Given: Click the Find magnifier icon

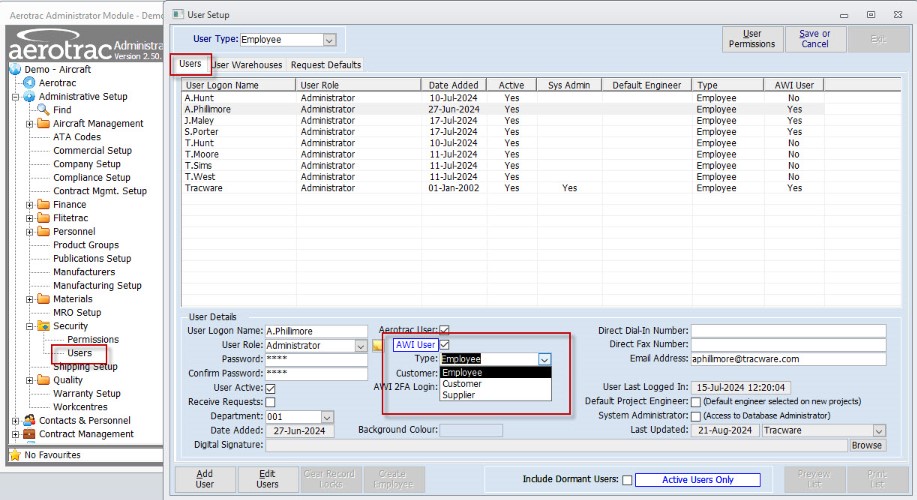Looking at the screenshot, I should coord(43,109).
